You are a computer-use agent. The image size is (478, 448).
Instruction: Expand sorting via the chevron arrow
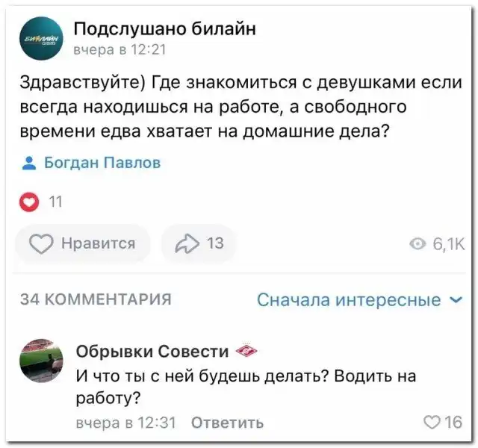pyautogui.click(x=456, y=300)
